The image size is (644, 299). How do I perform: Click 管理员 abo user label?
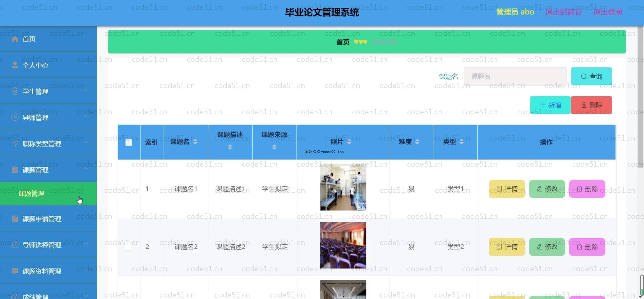pos(515,12)
